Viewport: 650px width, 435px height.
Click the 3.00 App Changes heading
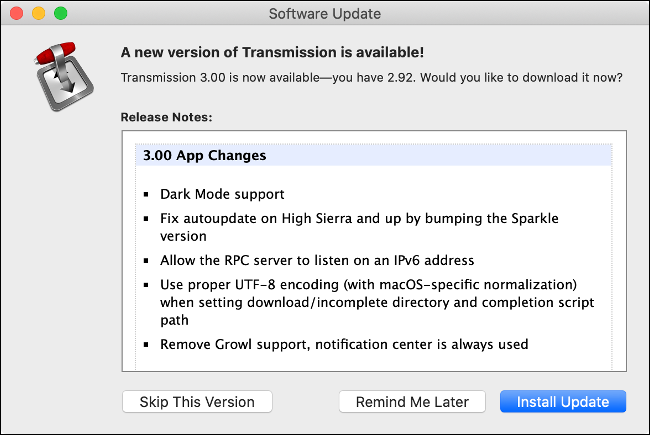pos(204,156)
